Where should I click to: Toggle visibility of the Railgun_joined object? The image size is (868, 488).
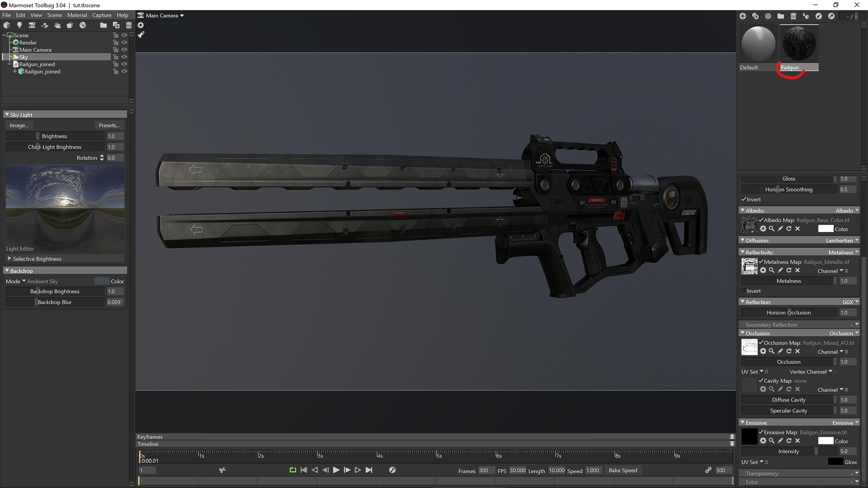(124, 64)
